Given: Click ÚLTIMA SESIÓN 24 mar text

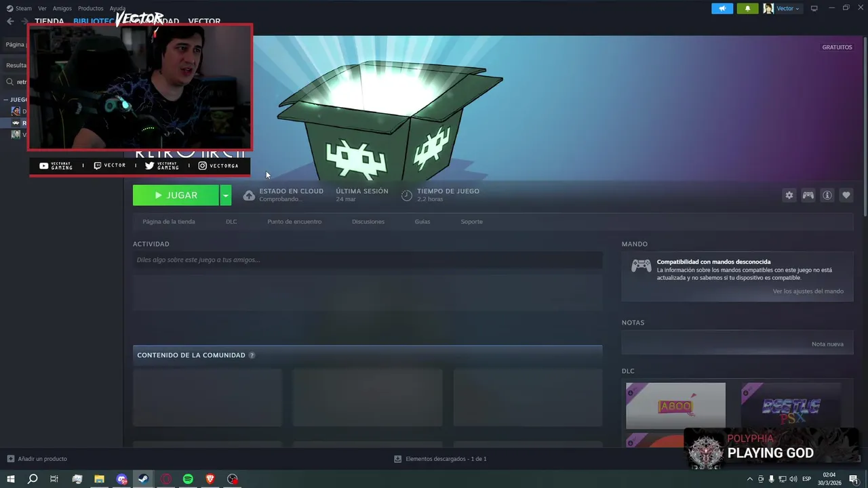Looking at the screenshot, I should coord(362,195).
